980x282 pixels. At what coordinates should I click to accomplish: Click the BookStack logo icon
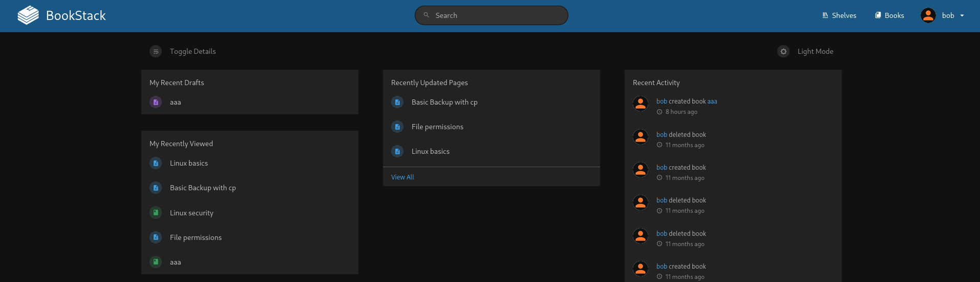(28, 15)
